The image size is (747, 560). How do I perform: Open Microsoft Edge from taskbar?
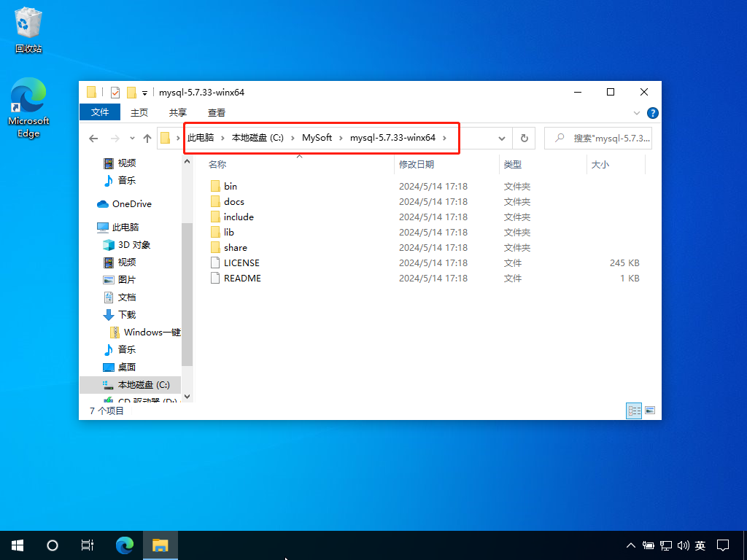coord(125,545)
